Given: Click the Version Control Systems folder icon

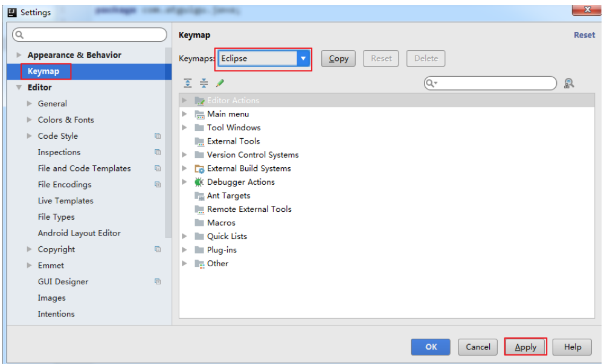Looking at the screenshot, I should [x=199, y=155].
